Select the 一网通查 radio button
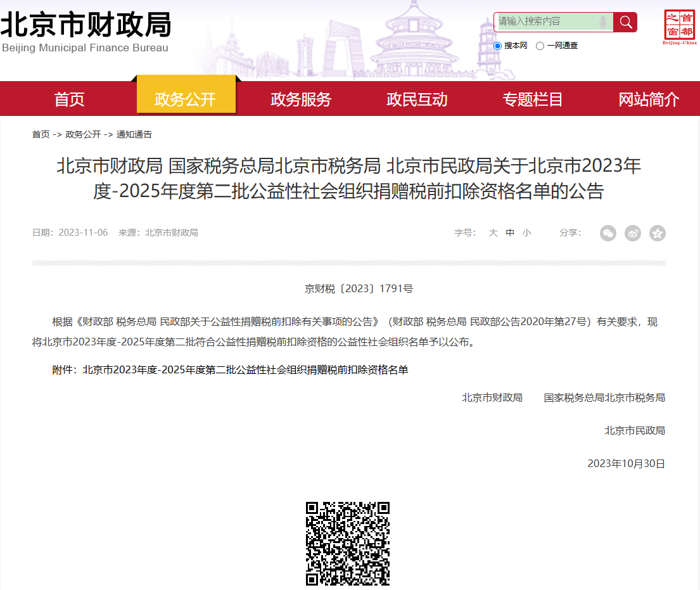Screen dimensions: 700x590 (x=540, y=46)
